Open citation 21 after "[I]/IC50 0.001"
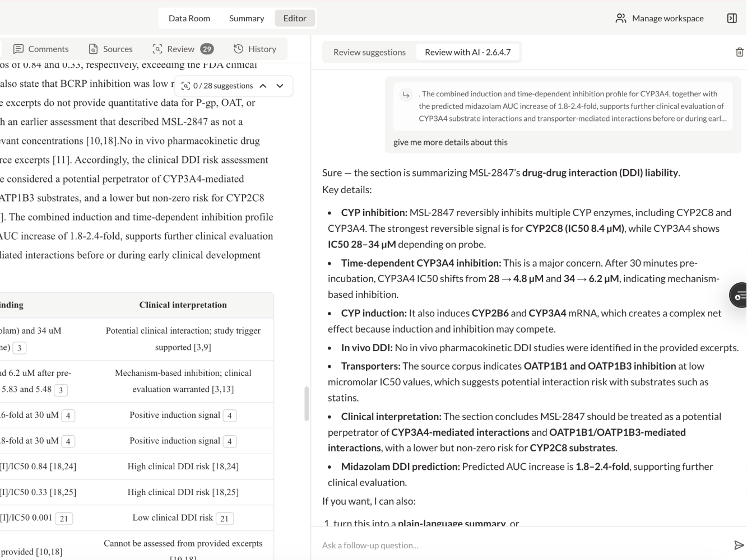 64,519
